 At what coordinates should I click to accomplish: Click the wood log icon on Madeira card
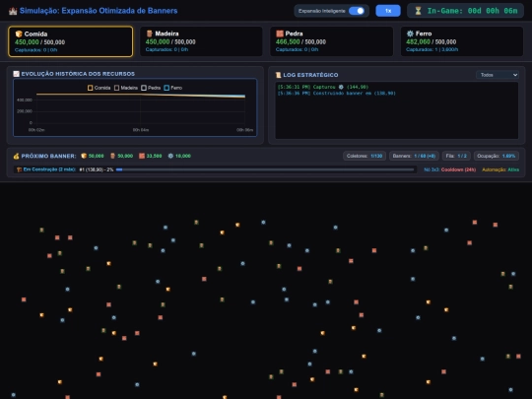(x=150, y=33)
